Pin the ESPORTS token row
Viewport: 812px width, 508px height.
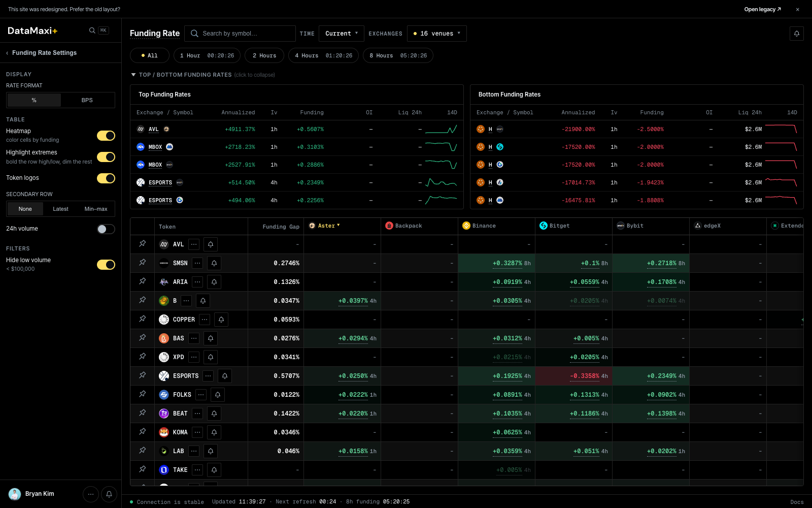click(143, 375)
